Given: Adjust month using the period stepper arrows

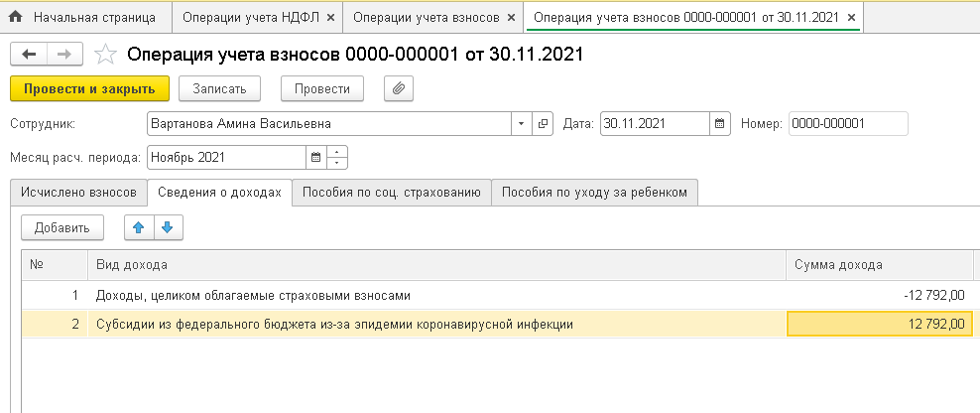Looking at the screenshot, I should coord(337,157).
